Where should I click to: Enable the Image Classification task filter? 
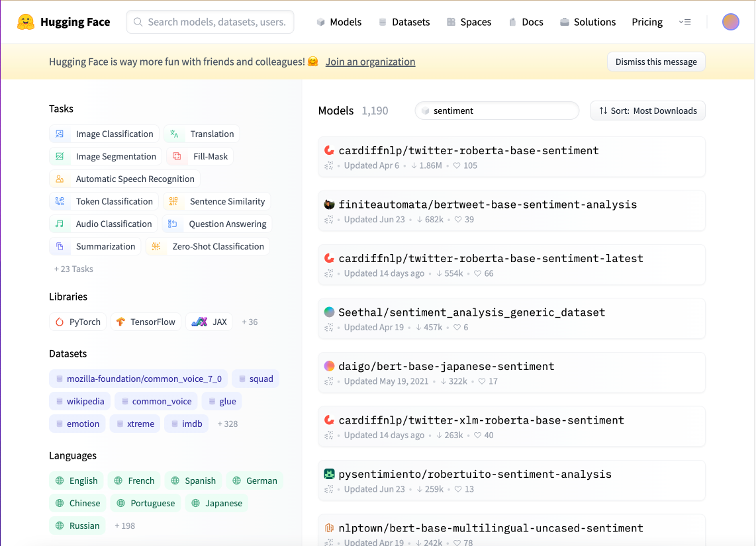[x=105, y=134]
